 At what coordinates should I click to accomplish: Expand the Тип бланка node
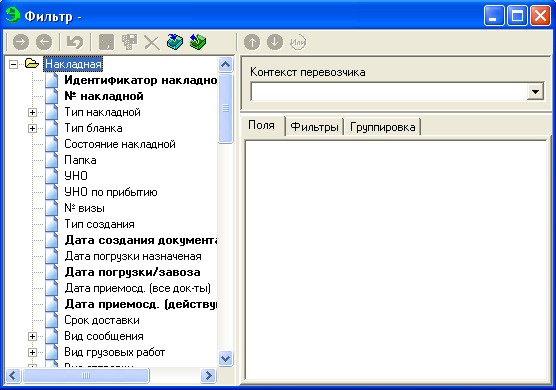pyautogui.click(x=32, y=128)
